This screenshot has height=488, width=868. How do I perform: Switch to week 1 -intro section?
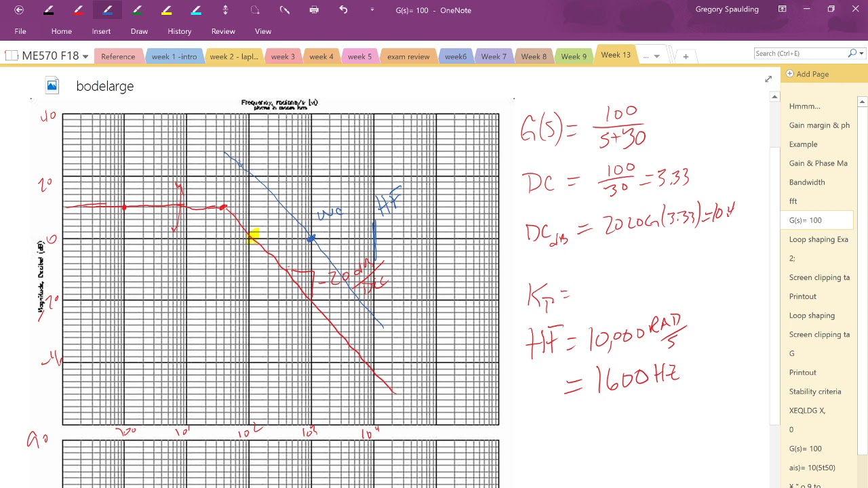(174, 57)
